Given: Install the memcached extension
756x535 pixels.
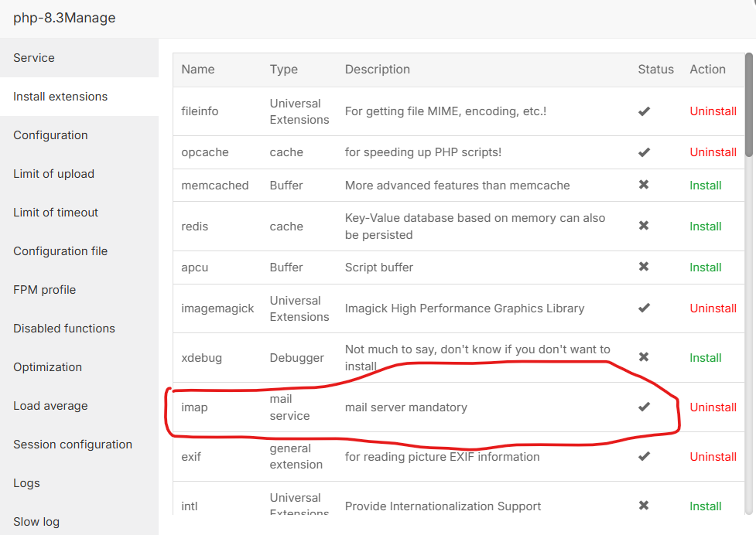Looking at the screenshot, I should click(x=706, y=186).
